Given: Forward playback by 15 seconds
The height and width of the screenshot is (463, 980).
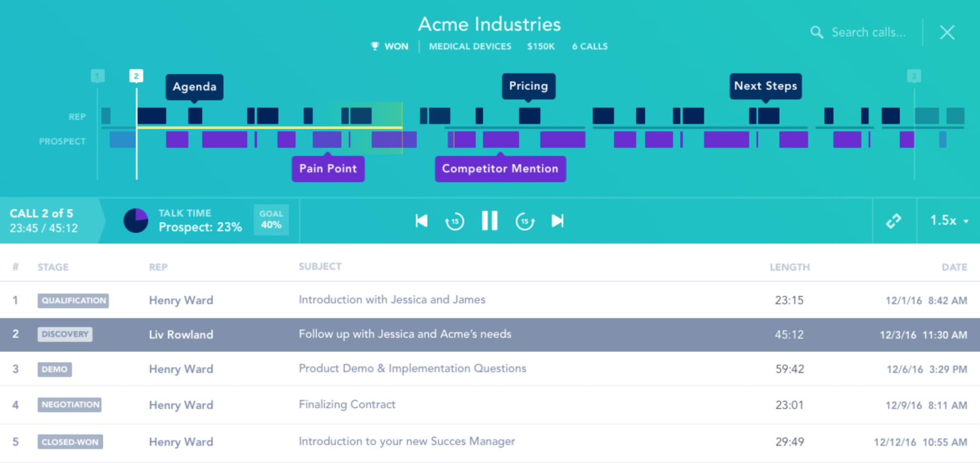Looking at the screenshot, I should [525, 221].
